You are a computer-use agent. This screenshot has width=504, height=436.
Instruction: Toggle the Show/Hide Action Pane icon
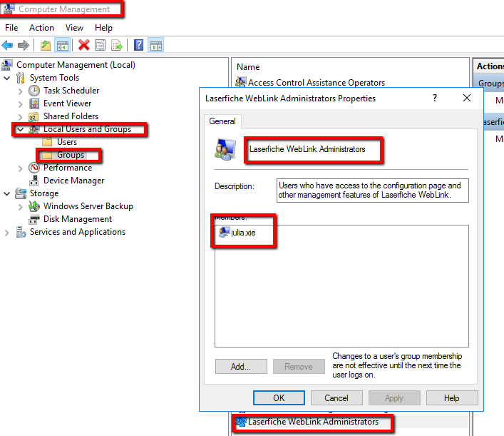click(x=156, y=46)
